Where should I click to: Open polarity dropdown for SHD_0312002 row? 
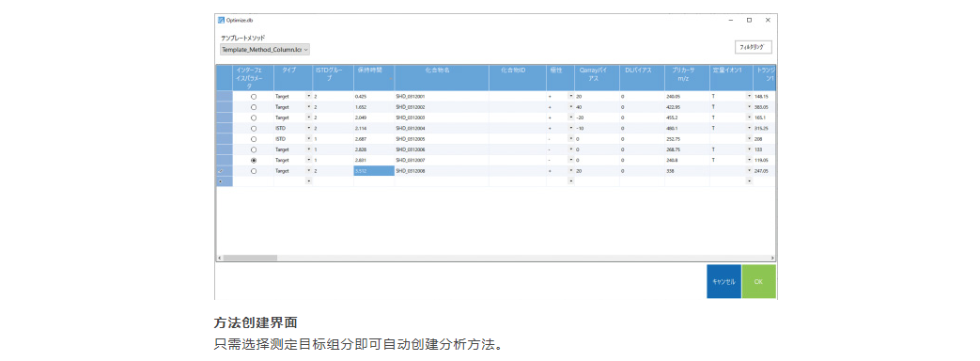(570, 107)
